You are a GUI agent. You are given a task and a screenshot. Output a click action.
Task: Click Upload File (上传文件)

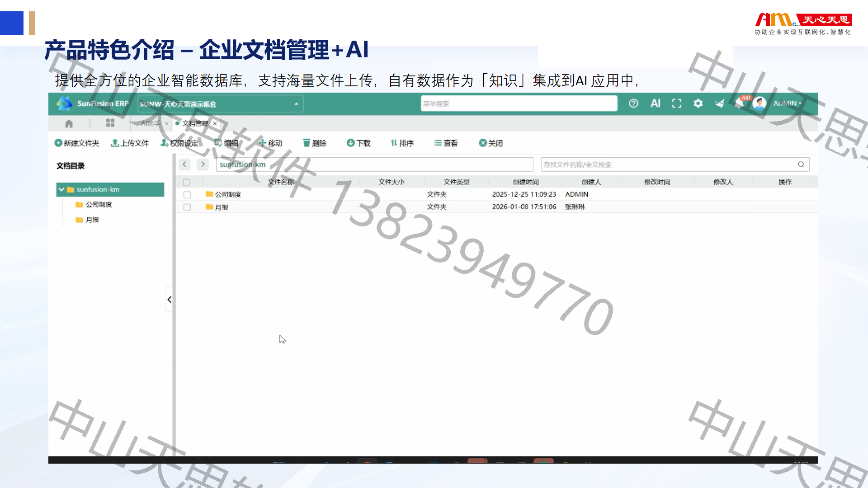tap(130, 143)
